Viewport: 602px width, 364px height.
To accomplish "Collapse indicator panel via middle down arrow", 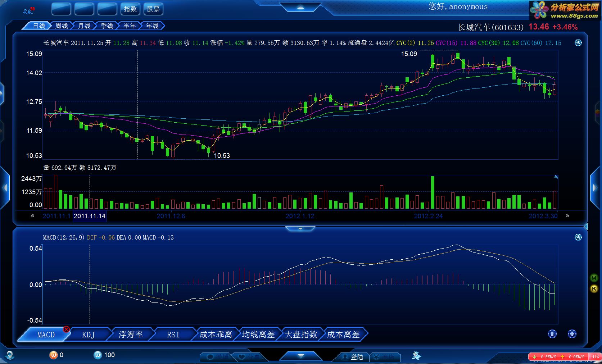I will click(x=300, y=228).
